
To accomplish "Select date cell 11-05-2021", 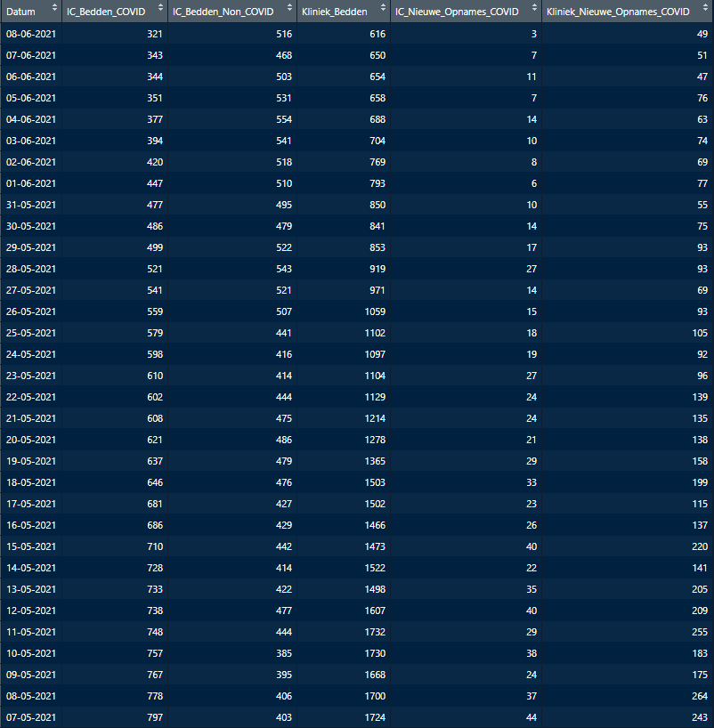I will (31, 632).
